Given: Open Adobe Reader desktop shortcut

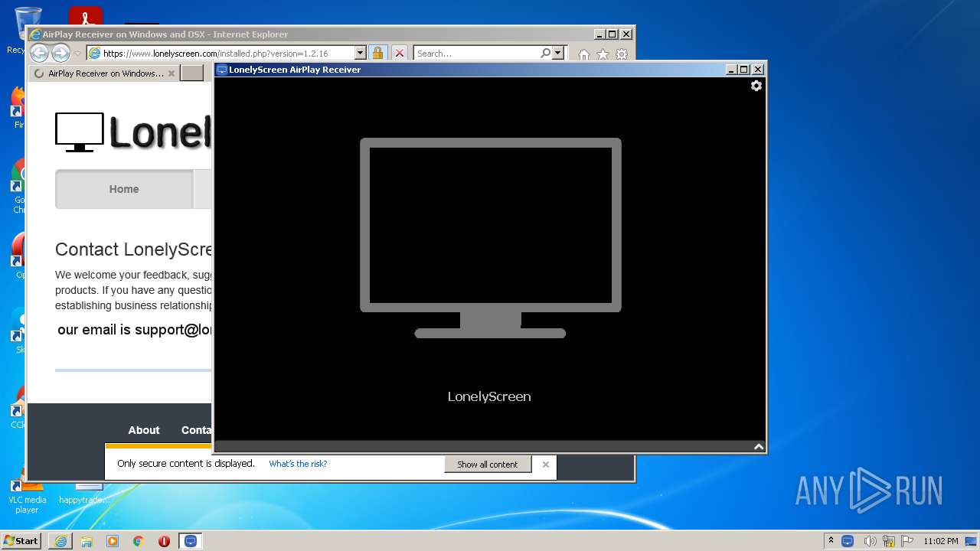Looking at the screenshot, I should coord(85,16).
